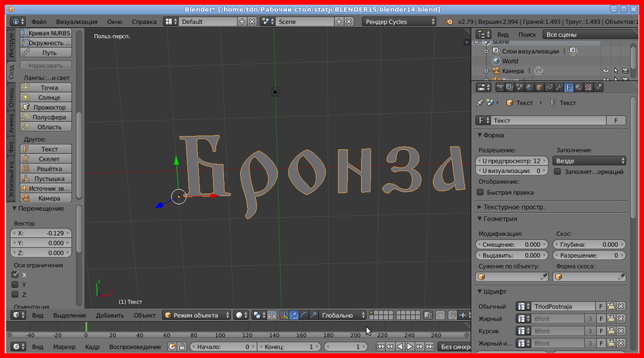Add a Решётка lattice object
This screenshot has width=644, height=358.
45,169
